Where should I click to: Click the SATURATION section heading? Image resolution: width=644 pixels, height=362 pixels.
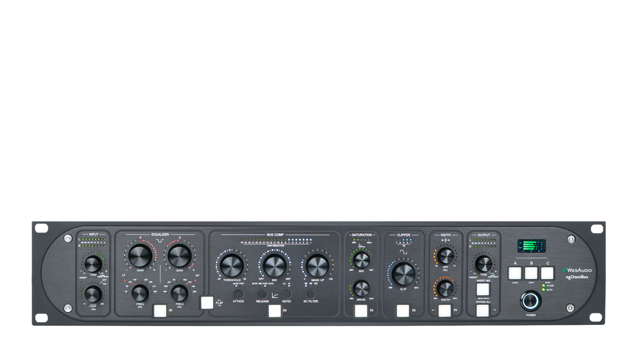pyautogui.click(x=361, y=235)
